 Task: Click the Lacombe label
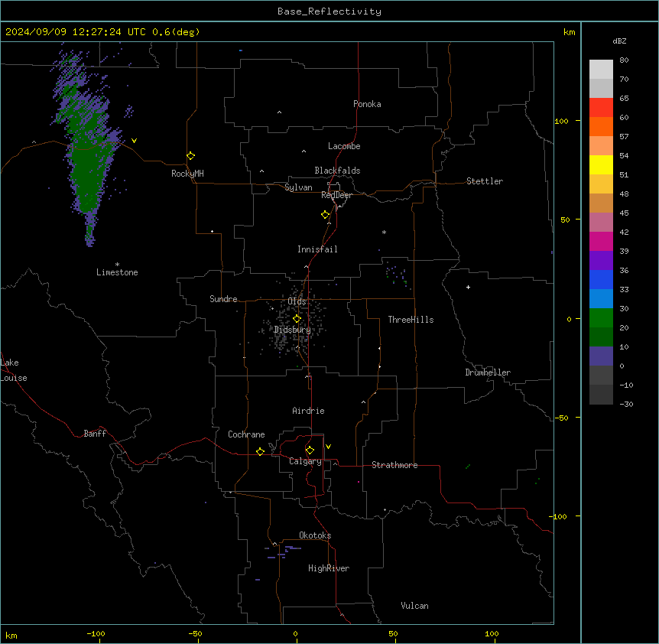point(344,146)
